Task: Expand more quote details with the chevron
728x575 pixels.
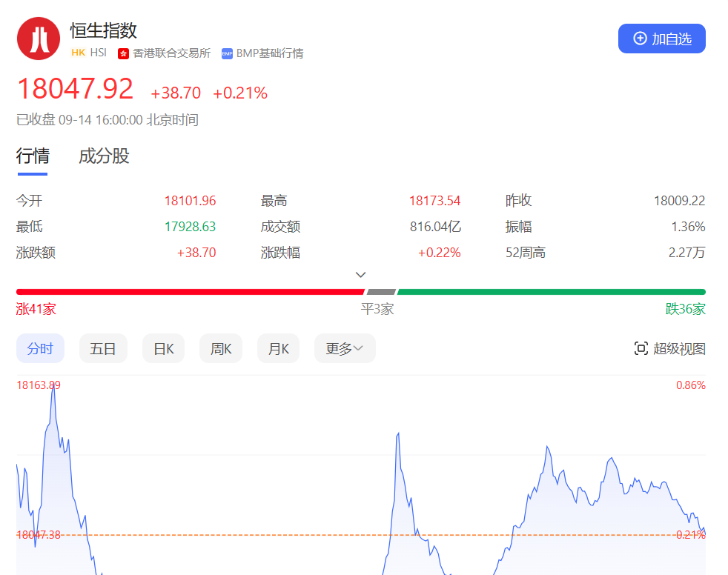Action: [361, 275]
